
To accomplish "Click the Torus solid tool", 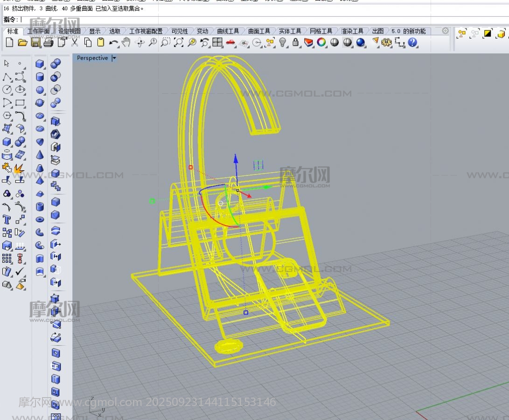I will (40, 219).
